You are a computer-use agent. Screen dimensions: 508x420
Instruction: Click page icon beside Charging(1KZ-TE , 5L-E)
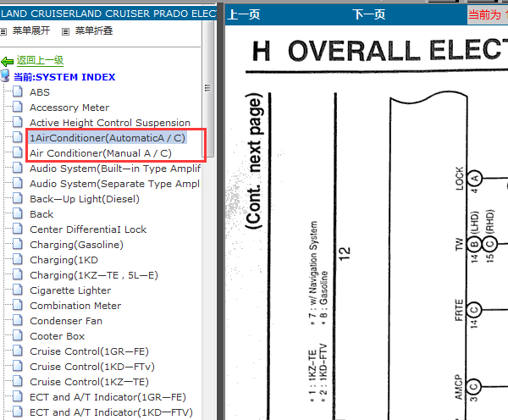click(18, 274)
